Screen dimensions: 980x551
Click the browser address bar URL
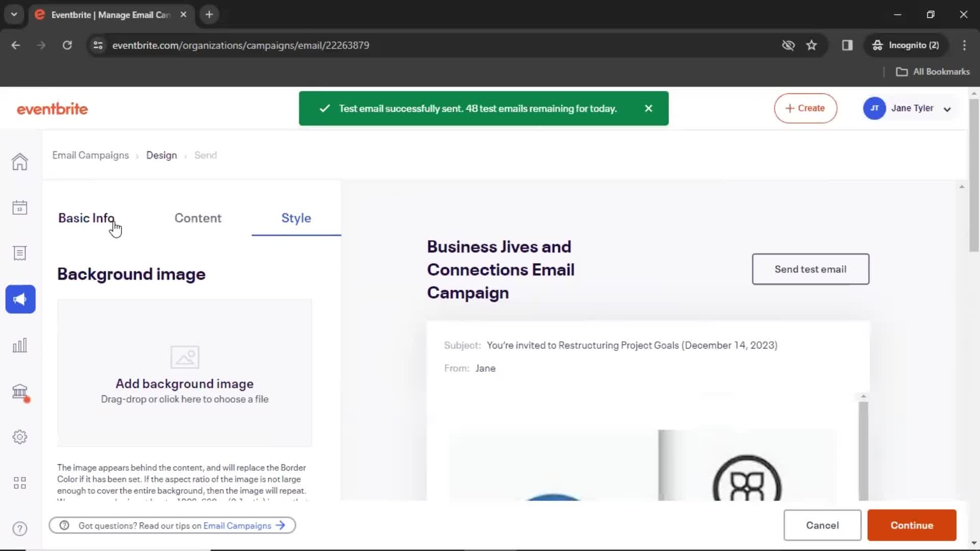[x=240, y=45]
